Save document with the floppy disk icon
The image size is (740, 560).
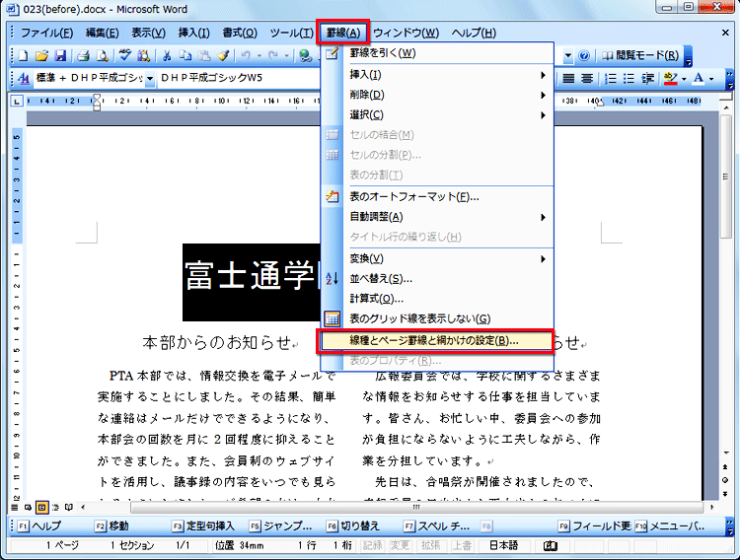click(60, 55)
